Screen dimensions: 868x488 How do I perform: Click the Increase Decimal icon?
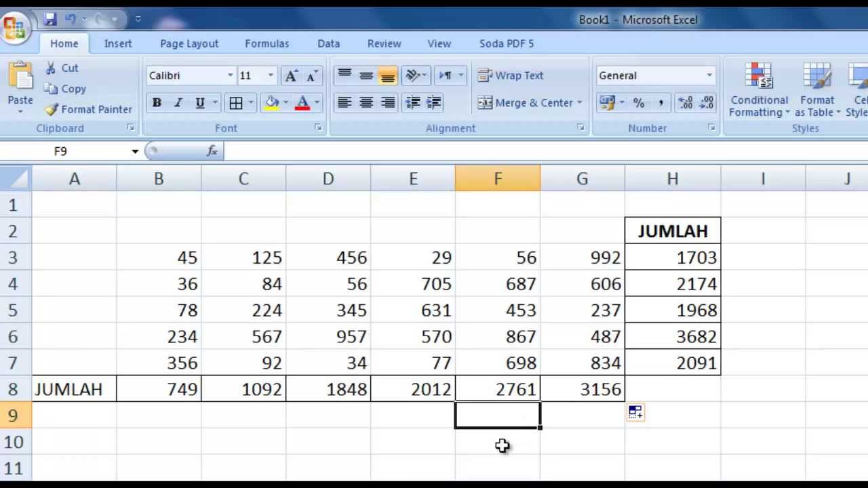point(686,103)
